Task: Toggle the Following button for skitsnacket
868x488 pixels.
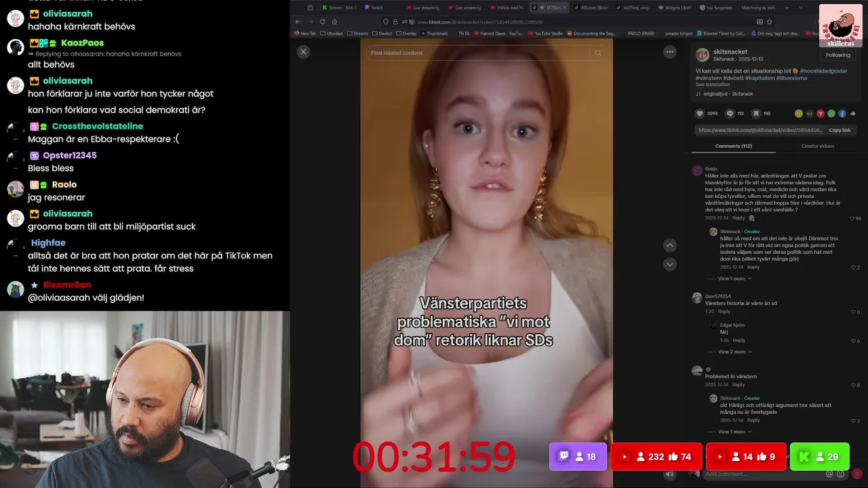Action: (x=838, y=55)
